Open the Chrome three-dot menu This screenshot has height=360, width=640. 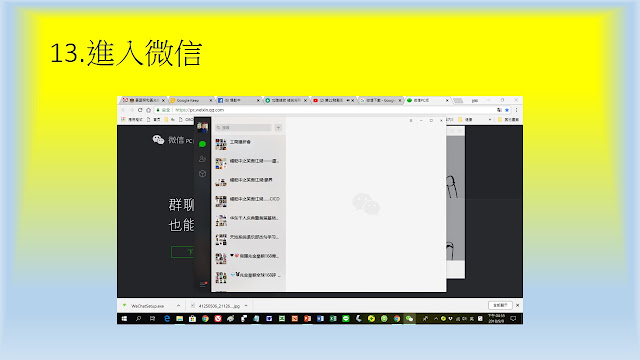pyautogui.click(x=516, y=110)
